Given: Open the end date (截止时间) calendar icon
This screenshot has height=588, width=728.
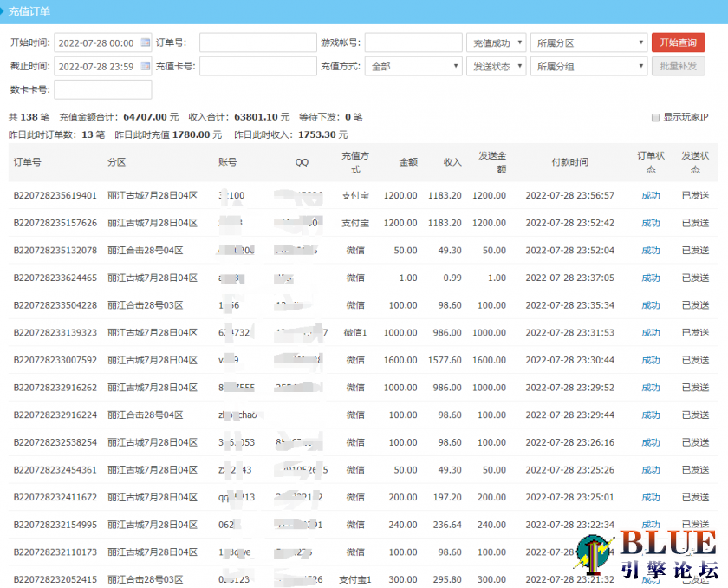Looking at the screenshot, I should 146,66.
